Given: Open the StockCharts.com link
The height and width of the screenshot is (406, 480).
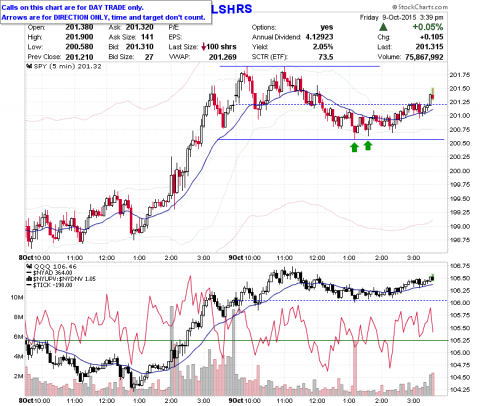Looking at the screenshot, I should click(420, 7).
